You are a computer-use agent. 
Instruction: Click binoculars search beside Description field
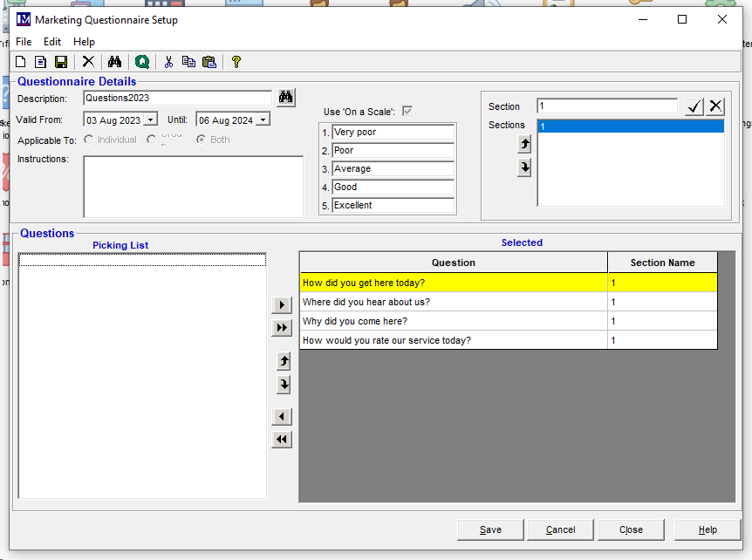coord(286,97)
